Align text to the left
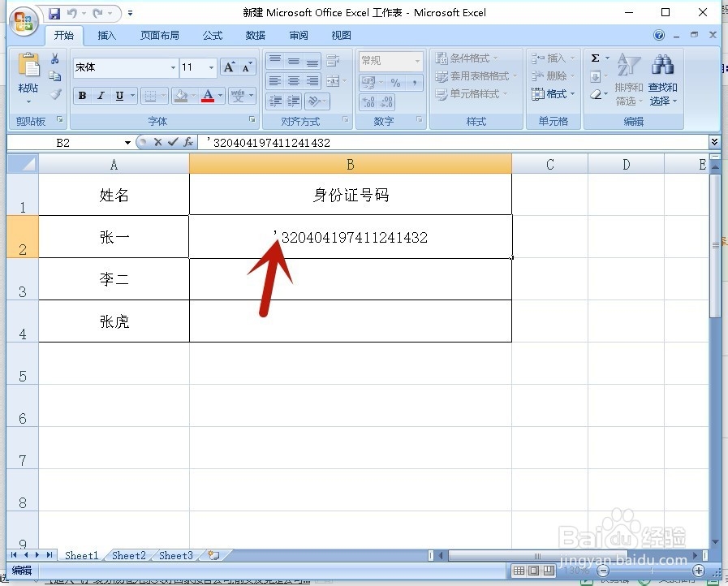Screen dimensions: 728x586 point(275,81)
